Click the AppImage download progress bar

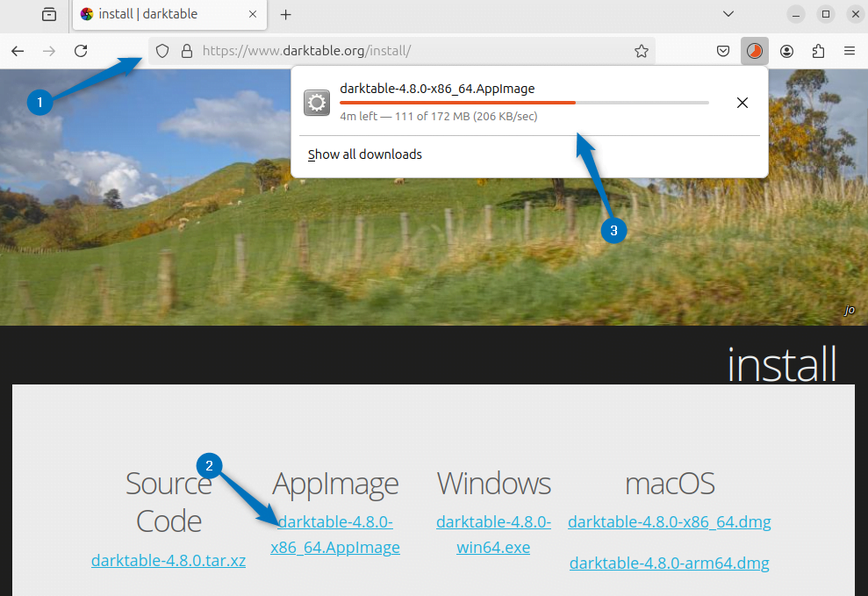click(x=524, y=102)
